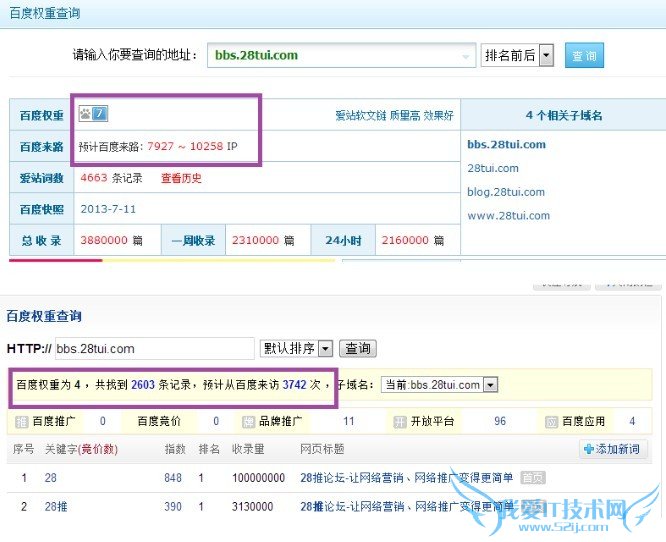Click the index value 848

point(173,478)
